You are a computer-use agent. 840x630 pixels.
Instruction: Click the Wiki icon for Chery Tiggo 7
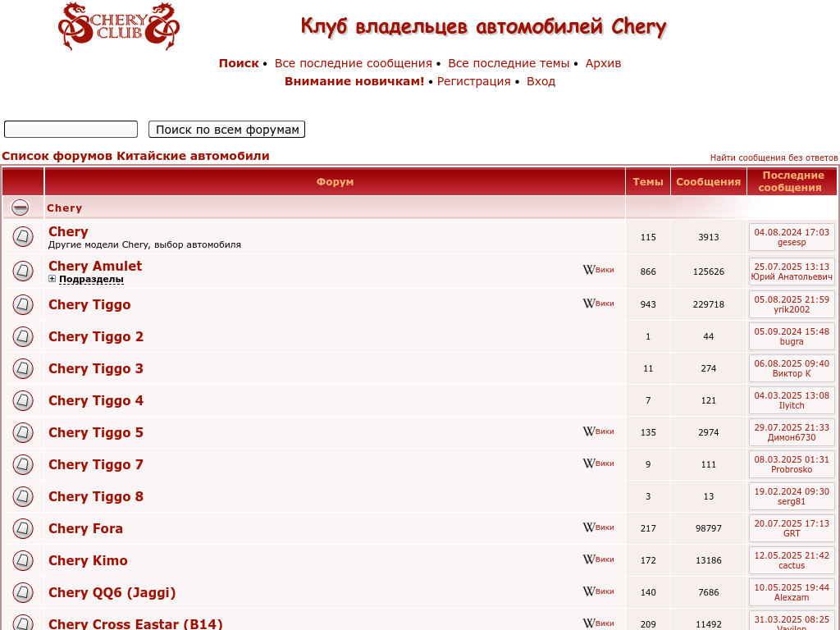click(598, 463)
